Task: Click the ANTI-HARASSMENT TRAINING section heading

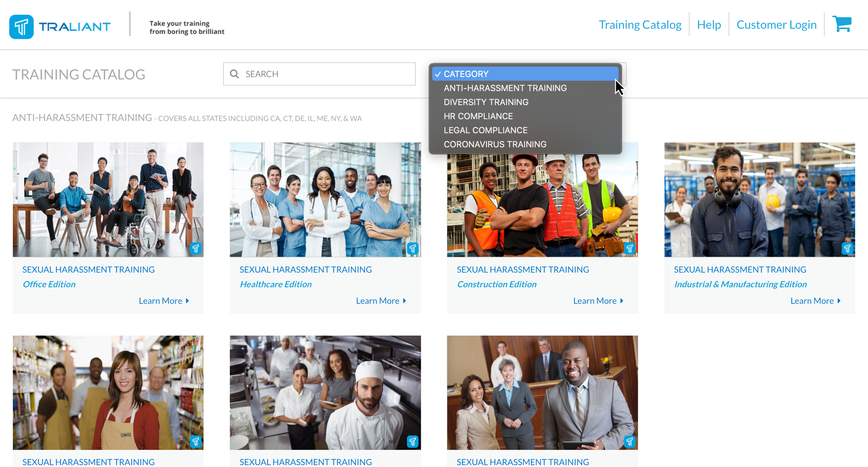Action: coord(82,117)
